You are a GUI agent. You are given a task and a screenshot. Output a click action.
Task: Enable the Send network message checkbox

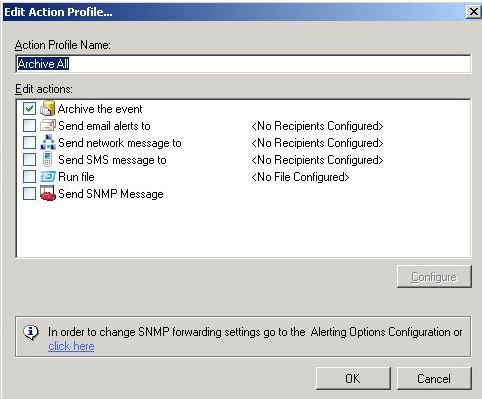click(29, 143)
